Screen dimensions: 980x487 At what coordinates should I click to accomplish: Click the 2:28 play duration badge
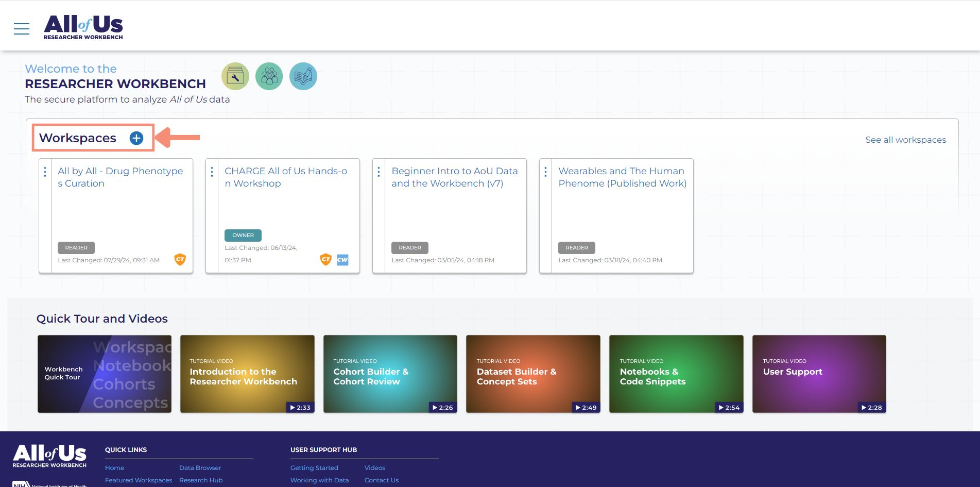[x=871, y=408]
